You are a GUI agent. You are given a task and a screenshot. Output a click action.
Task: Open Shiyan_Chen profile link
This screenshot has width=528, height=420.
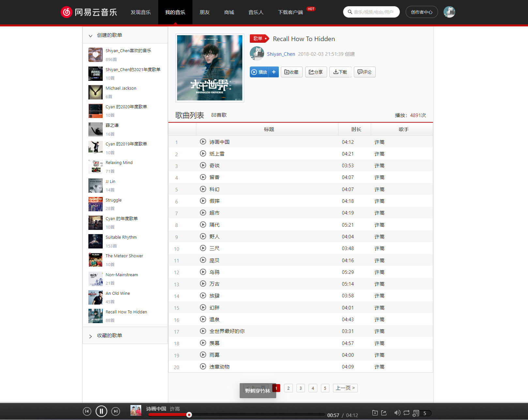[281, 54]
